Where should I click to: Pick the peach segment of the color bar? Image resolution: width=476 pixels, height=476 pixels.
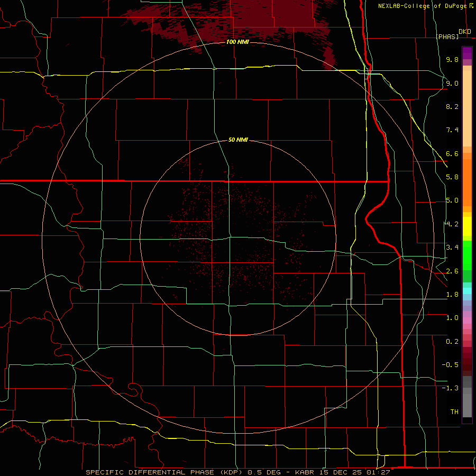(x=467, y=108)
